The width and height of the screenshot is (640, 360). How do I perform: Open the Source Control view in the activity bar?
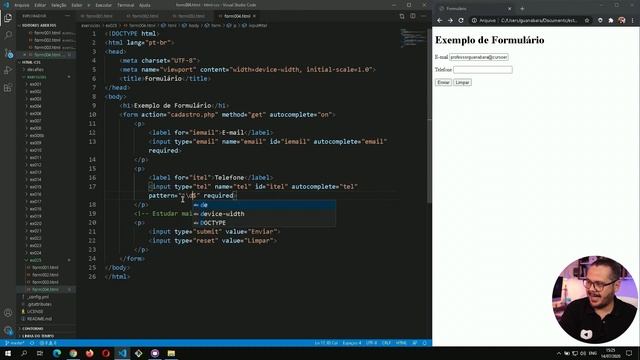(x=8, y=53)
